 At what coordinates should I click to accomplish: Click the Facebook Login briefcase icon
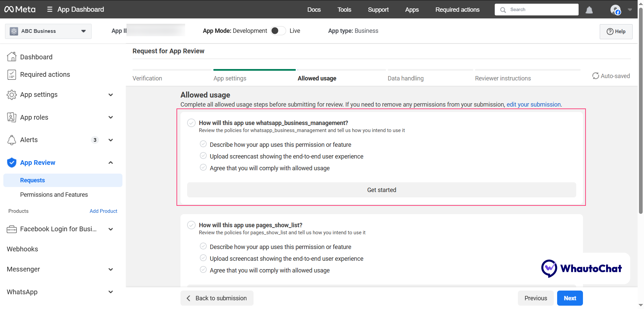pyautogui.click(x=12, y=229)
